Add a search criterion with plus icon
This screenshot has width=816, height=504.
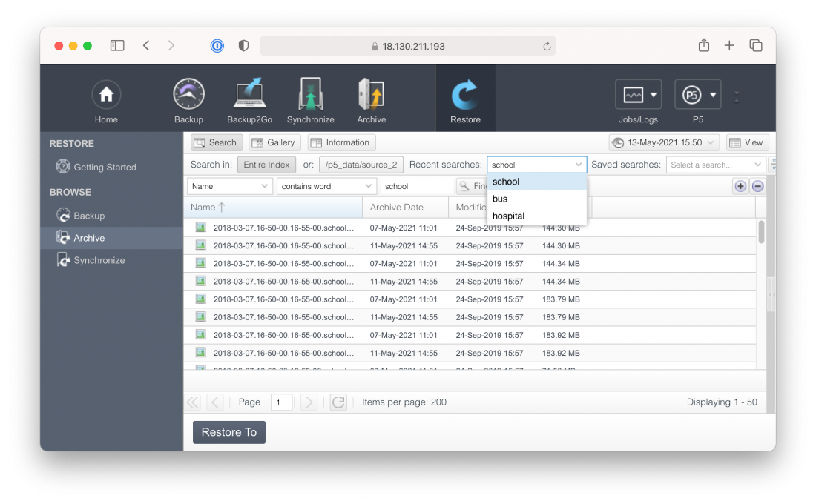point(740,186)
